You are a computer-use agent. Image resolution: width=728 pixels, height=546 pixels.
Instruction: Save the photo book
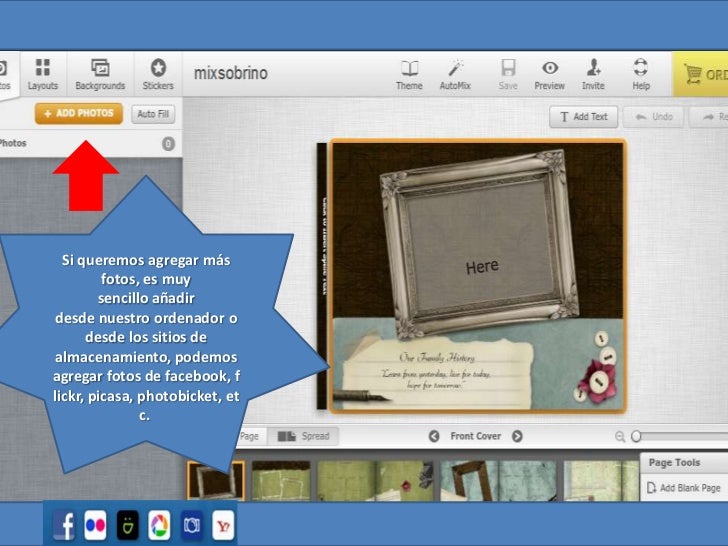point(508,74)
